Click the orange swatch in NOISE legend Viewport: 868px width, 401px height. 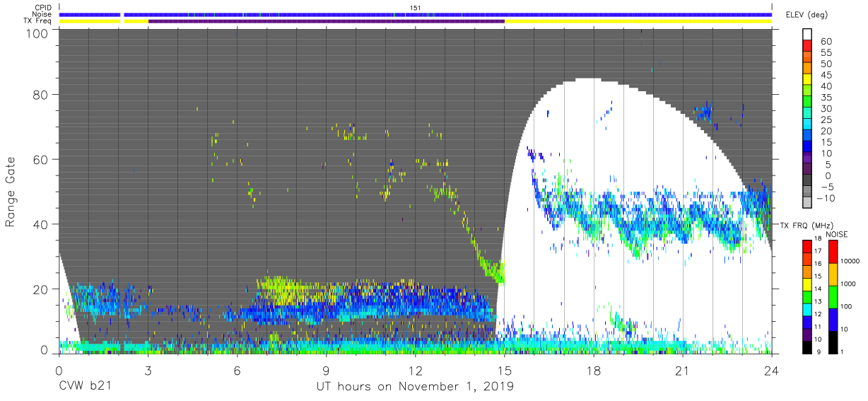click(x=835, y=274)
